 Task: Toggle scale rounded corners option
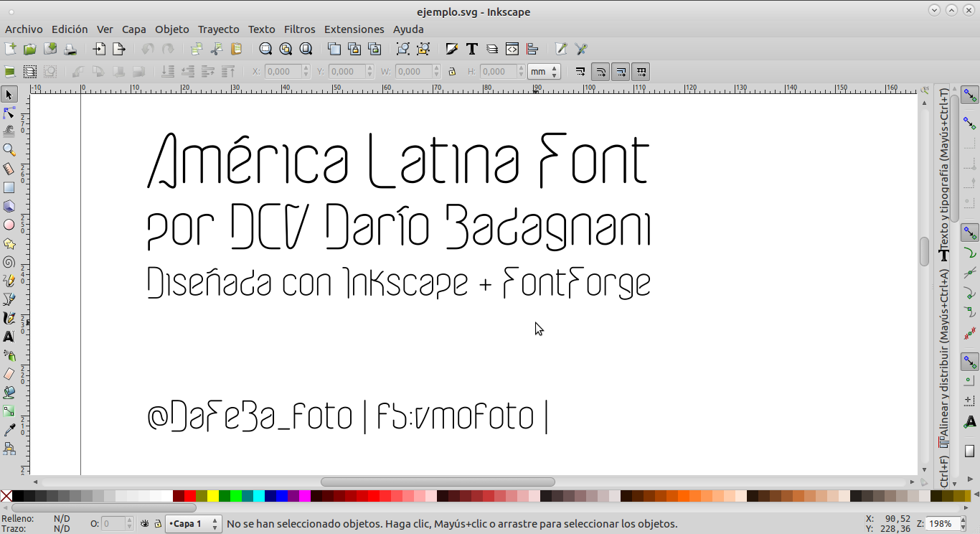(x=600, y=71)
